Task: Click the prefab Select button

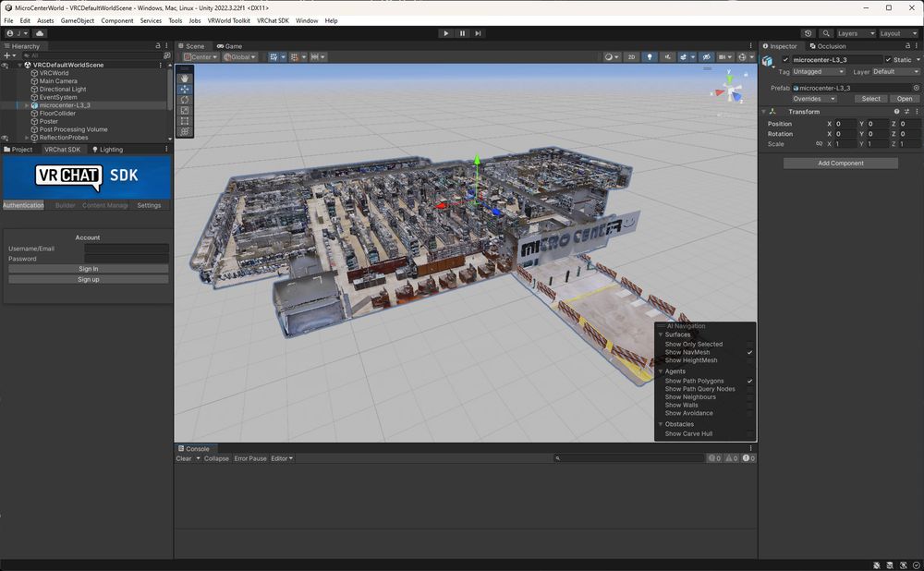Action: click(871, 99)
